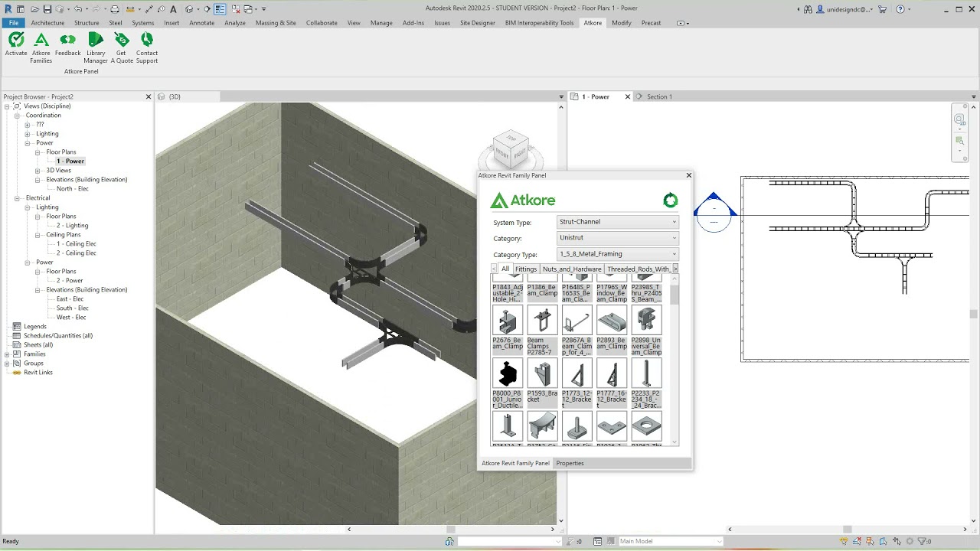Open the Site Designer ribbon tab
The image size is (980, 551).
click(x=478, y=23)
